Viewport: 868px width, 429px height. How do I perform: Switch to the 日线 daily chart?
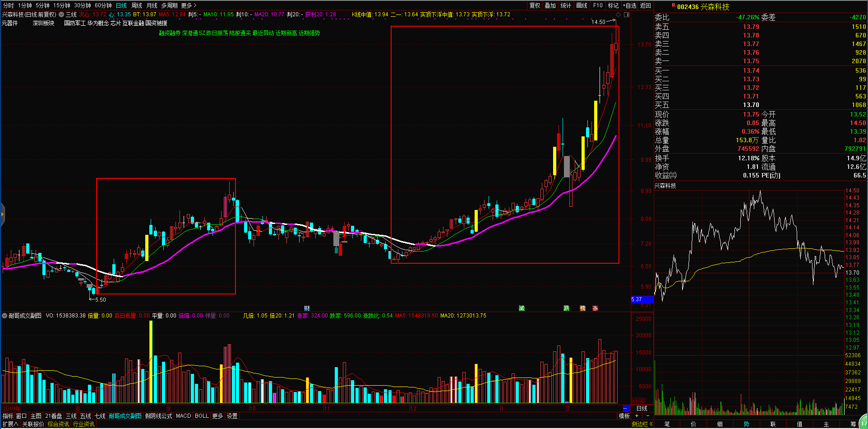tap(121, 5)
